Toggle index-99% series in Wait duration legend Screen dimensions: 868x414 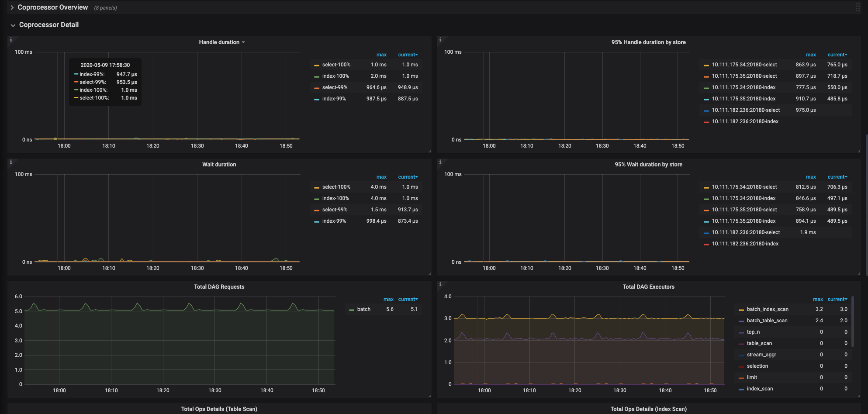click(334, 221)
